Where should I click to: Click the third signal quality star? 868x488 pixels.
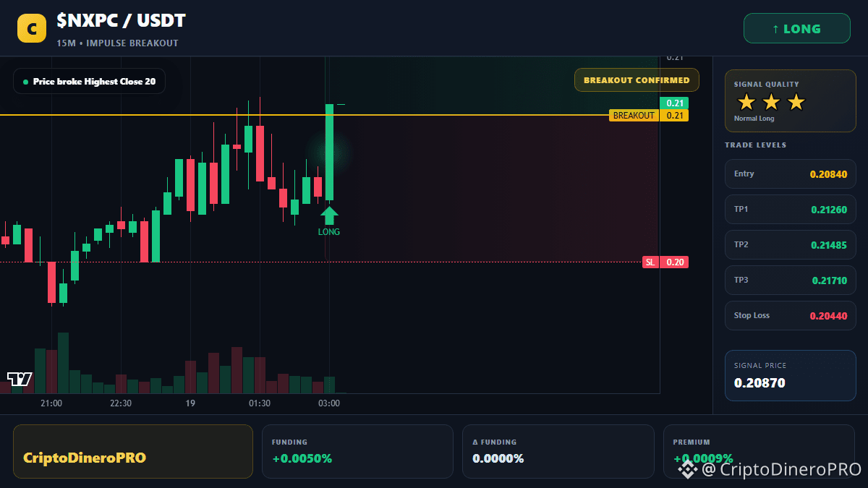pyautogui.click(x=796, y=102)
